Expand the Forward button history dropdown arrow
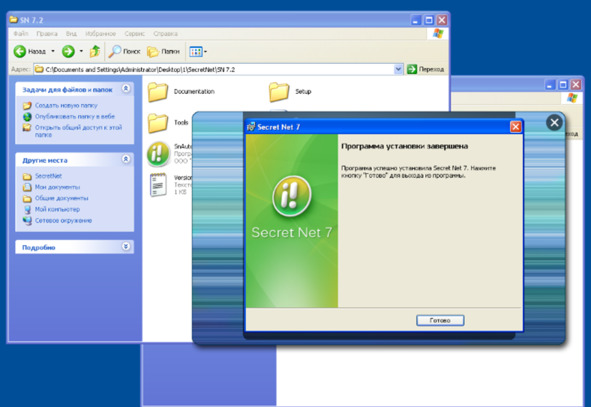 [81, 51]
